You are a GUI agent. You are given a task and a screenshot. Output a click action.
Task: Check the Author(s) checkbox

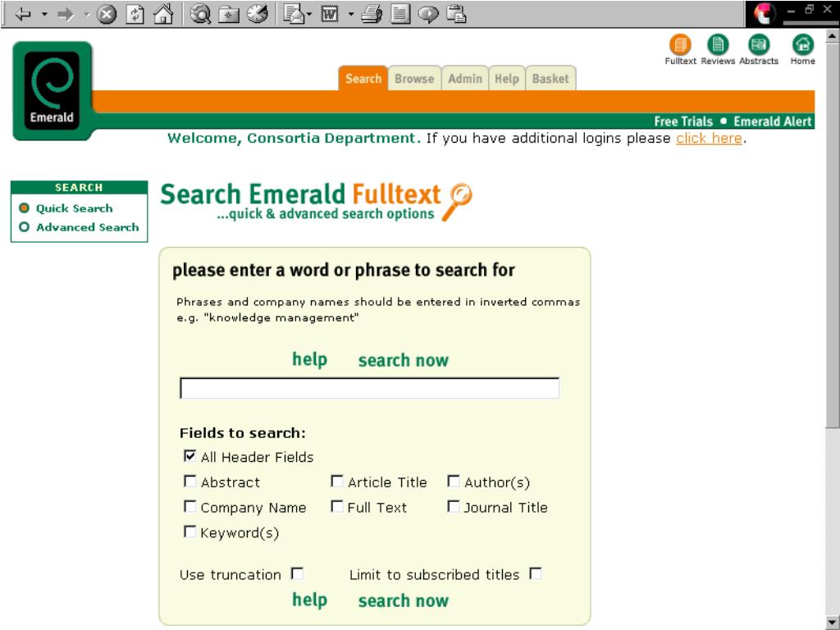click(453, 481)
